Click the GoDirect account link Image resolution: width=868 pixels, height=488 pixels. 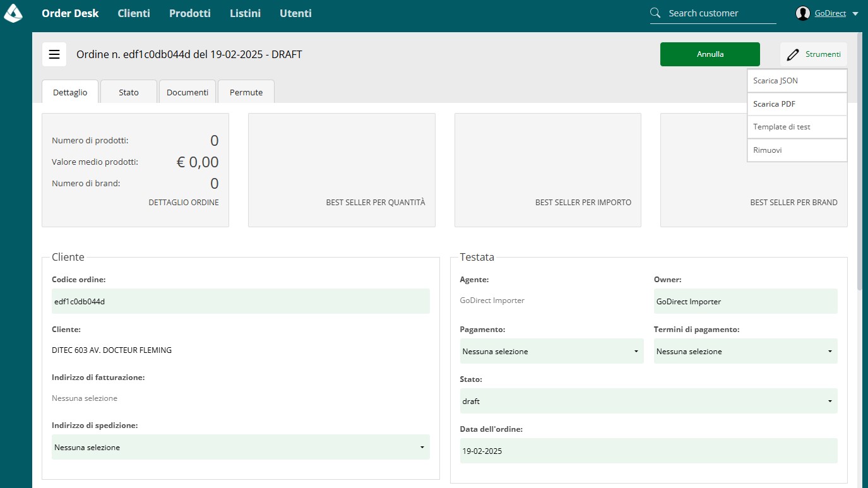830,13
